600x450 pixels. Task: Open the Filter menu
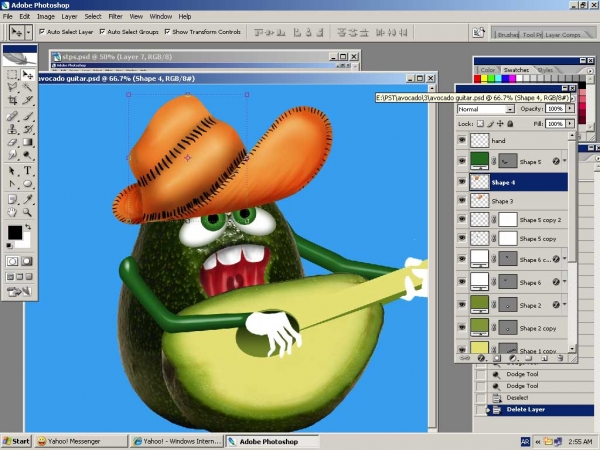(115, 16)
